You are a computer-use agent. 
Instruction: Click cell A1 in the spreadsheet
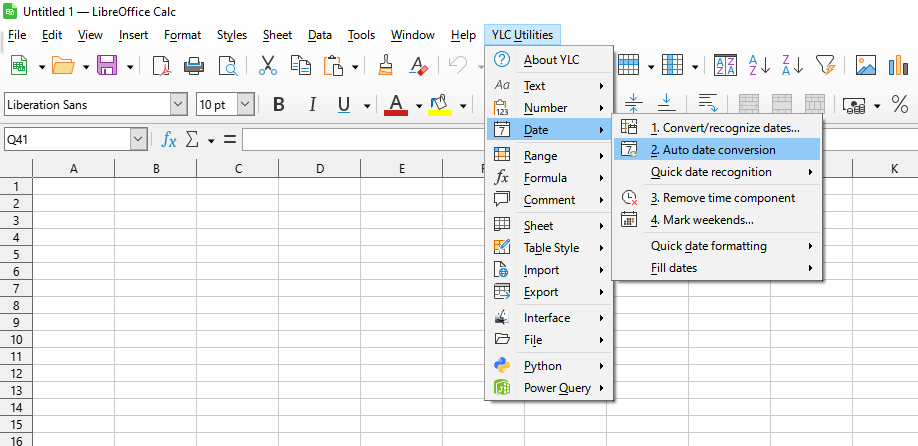click(x=74, y=186)
